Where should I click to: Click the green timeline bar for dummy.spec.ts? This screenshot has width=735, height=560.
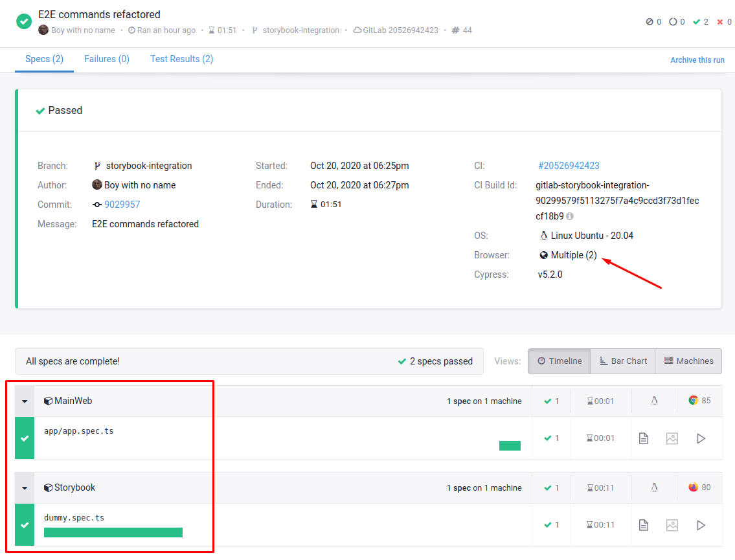coord(113,532)
